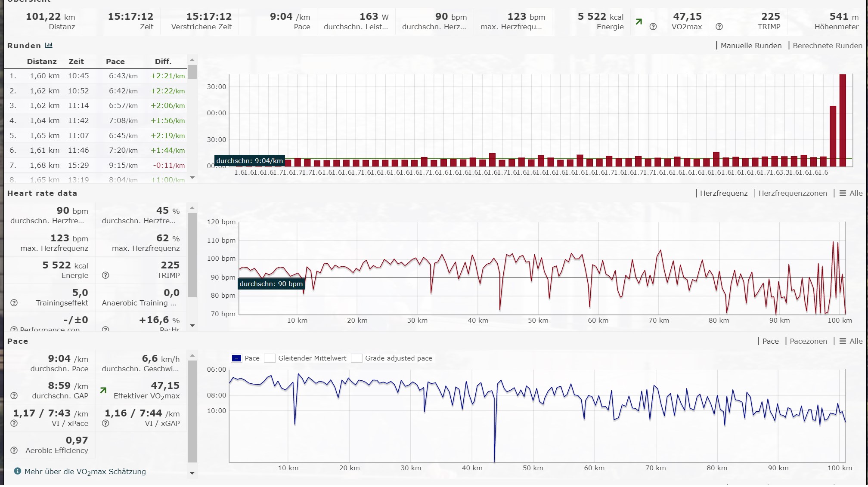Screen dimensions: 868x487
Task: Switch to Herzfrequenzzonen tab
Action: 792,194
